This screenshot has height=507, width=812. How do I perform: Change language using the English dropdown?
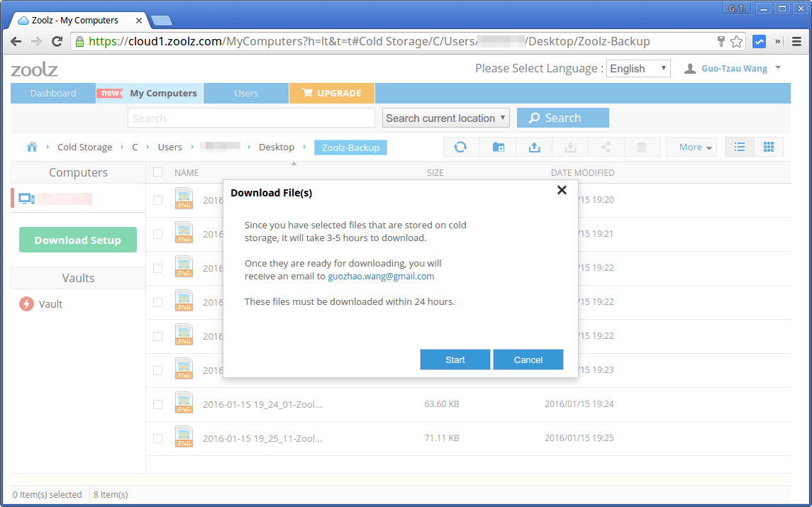click(638, 68)
